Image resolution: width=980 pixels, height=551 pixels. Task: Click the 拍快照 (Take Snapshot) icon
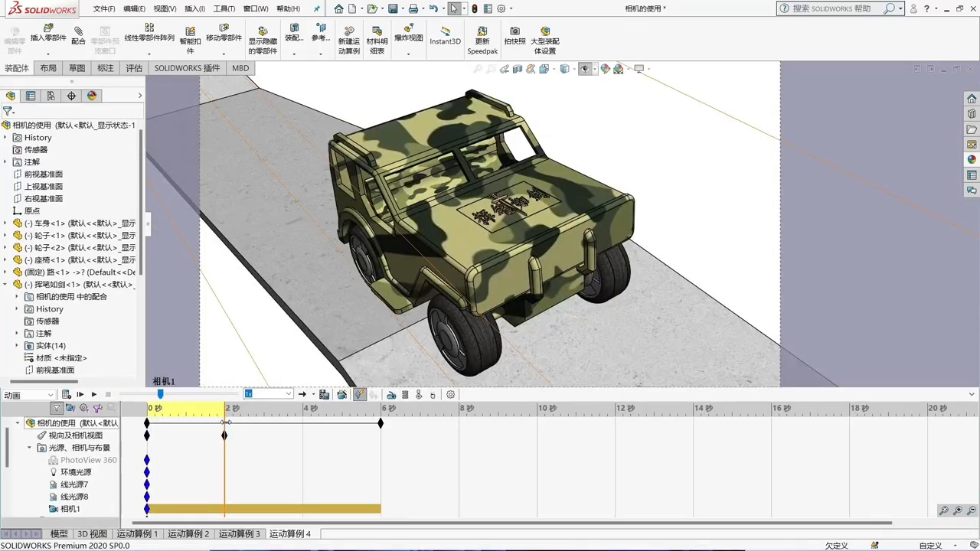click(x=514, y=36)
